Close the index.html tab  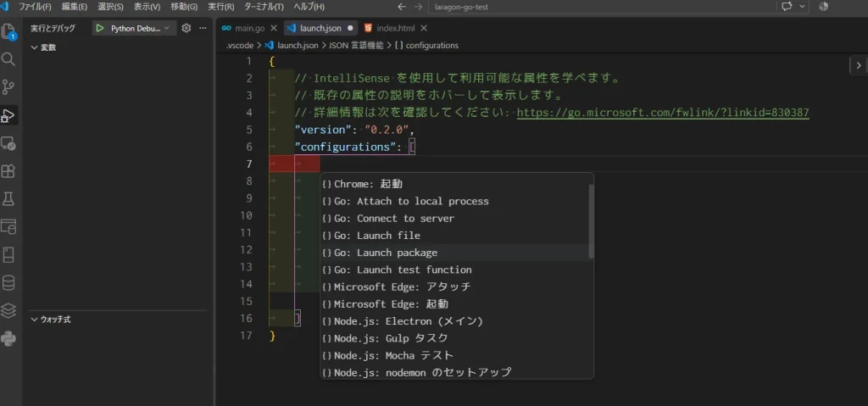click(424, 28)
